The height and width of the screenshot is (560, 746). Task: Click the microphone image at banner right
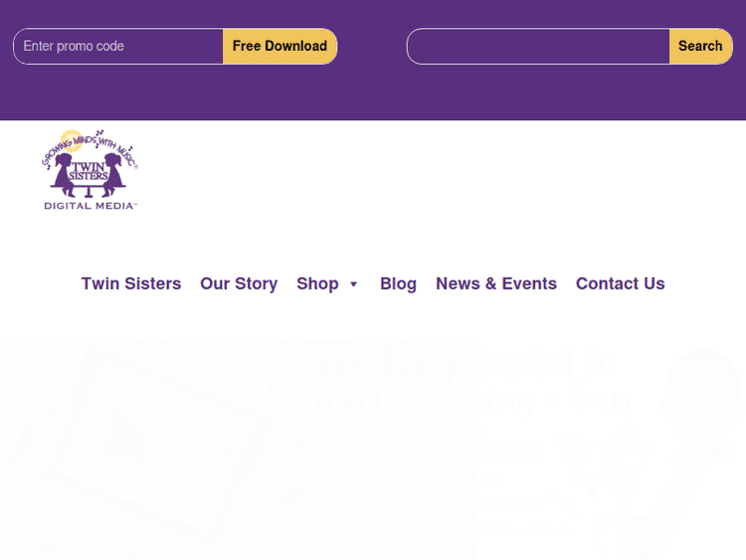coord(703,398)
